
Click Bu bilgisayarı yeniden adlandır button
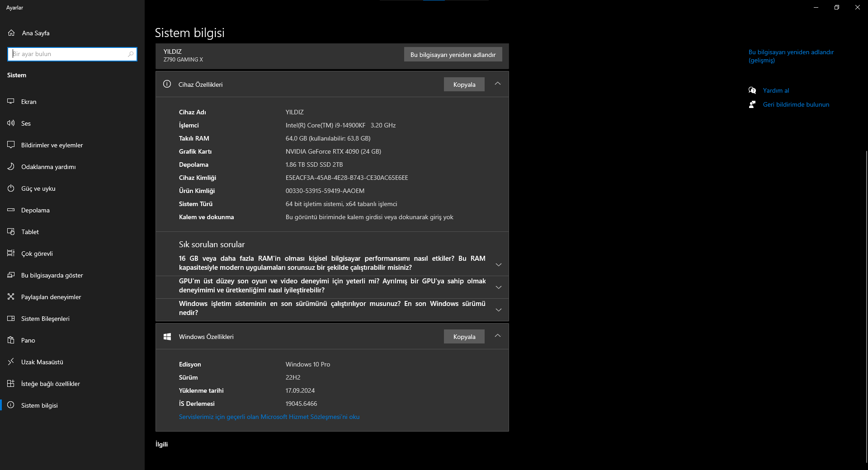[x=453, y=55]
